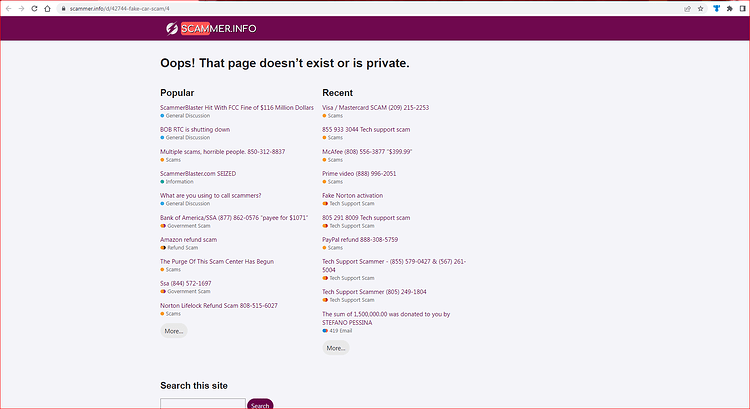Click More button under Recent list

[336, 348]
